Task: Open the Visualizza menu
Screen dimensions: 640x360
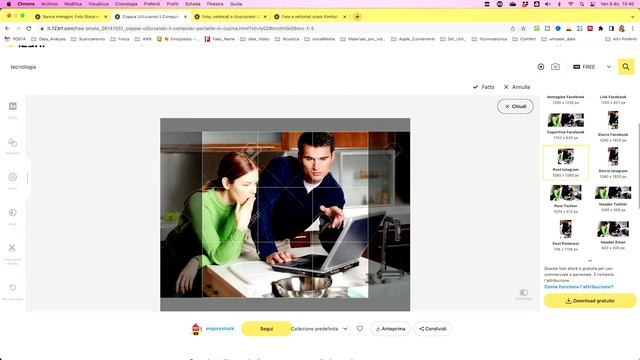Action: pos(98,4)
